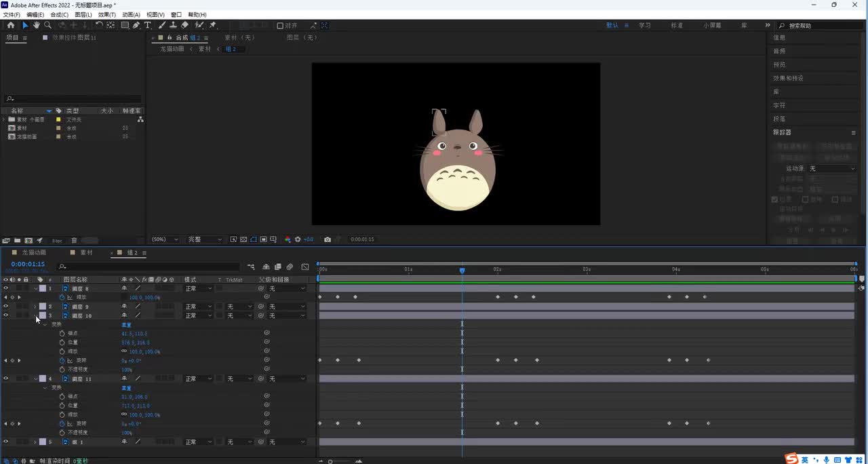This screenshot has height=464, width=868.
Task: Toggle the rotation stopwatch of 图层 10
Action: [x=62, y=360]
